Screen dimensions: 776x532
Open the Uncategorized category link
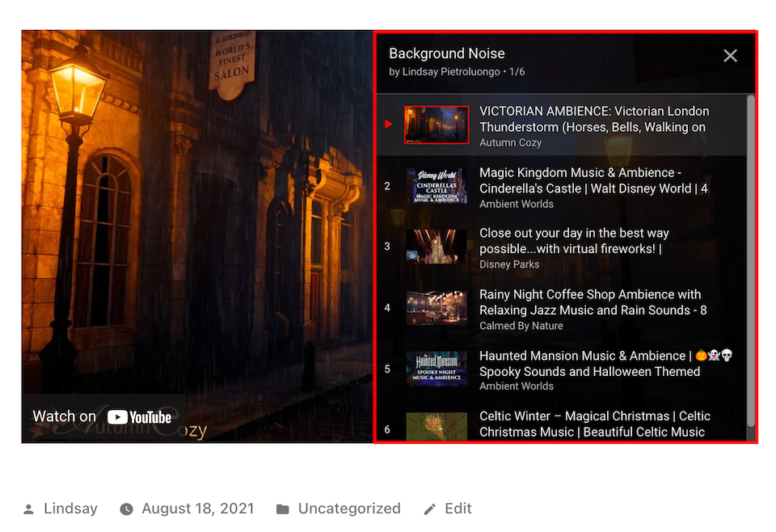[349, 509]
